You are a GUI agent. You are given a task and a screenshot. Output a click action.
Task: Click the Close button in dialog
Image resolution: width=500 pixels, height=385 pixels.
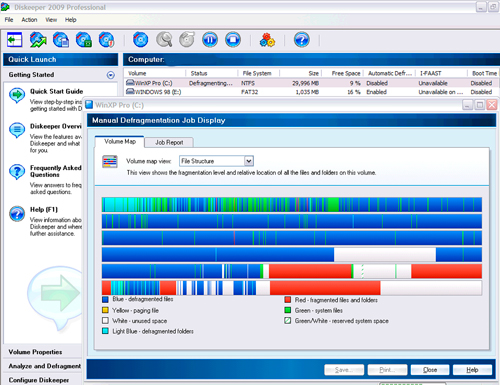[430, 370]
